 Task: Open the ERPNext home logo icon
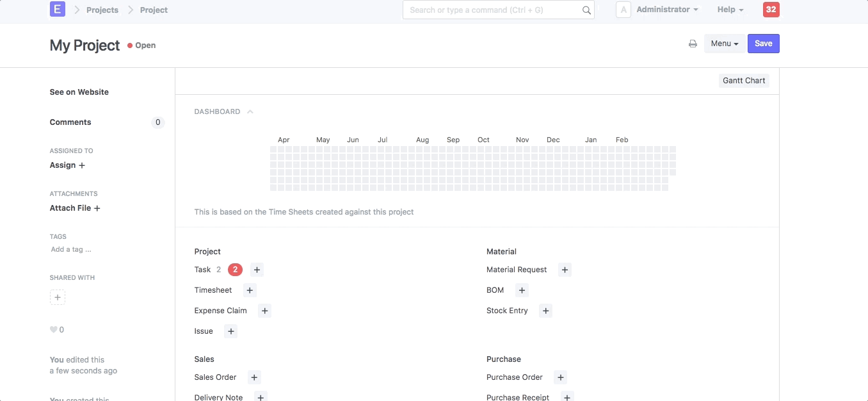pyautogui.click(x=58, y=9)
